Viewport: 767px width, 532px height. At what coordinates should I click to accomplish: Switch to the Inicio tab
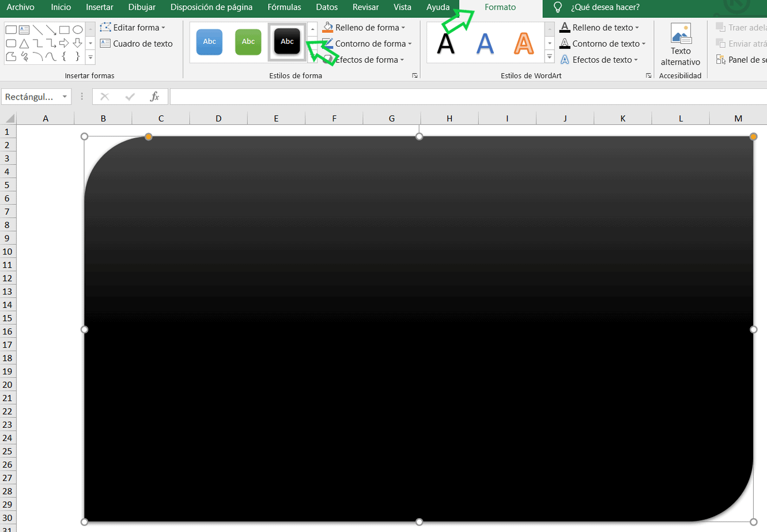pyautogui.click(x=61, y=7)
